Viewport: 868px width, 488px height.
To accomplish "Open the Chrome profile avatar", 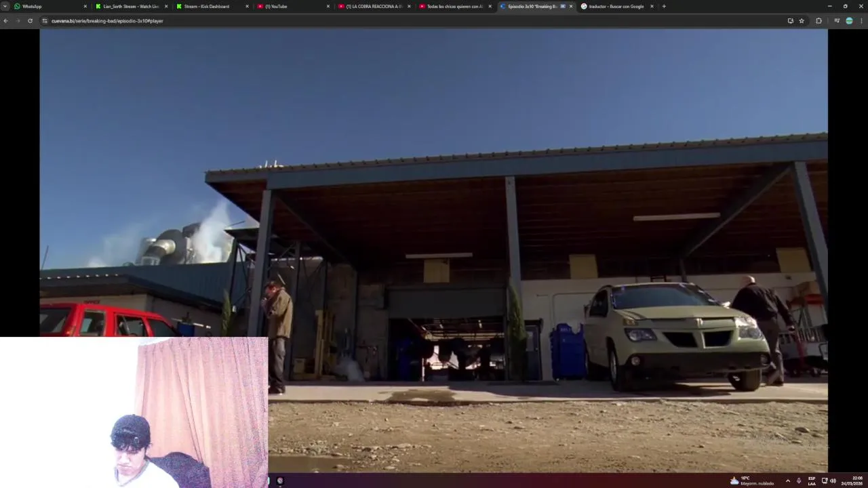I will point(849,21).
